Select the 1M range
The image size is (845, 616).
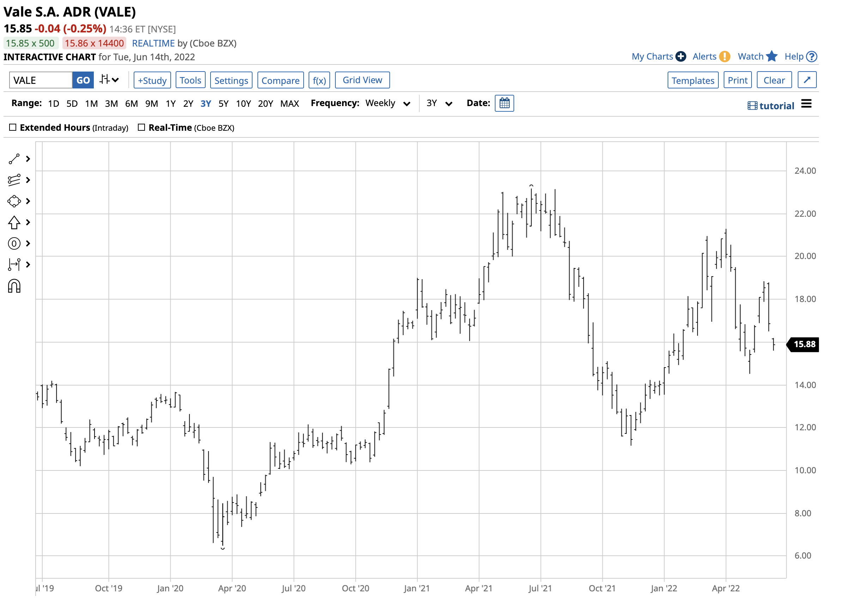click(91, 104)
